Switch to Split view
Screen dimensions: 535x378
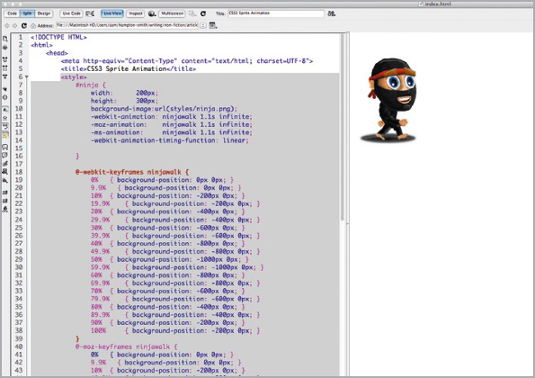(x=27, y=13)
